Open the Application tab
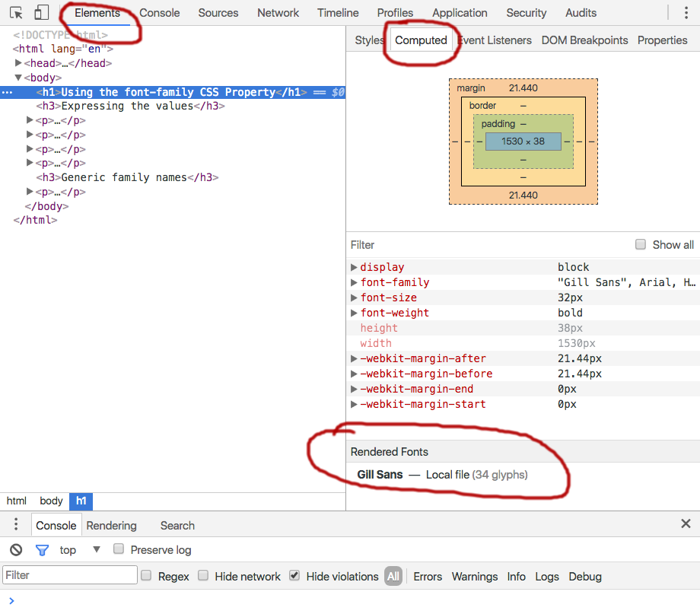Viewport: 700px width, 614px height. (x=460, y=13)
